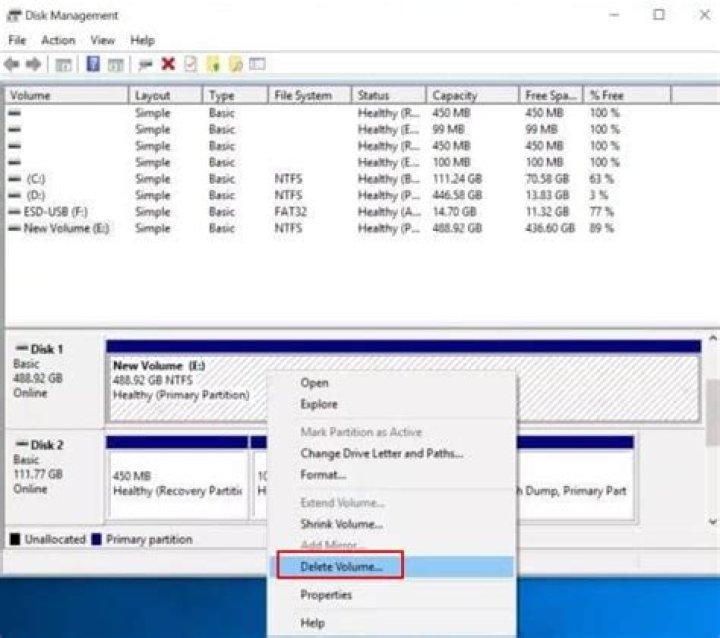This screenshot has width=720, height=638.
Task: Select the (D:) volume drive icon
Action: pos(15,196)
